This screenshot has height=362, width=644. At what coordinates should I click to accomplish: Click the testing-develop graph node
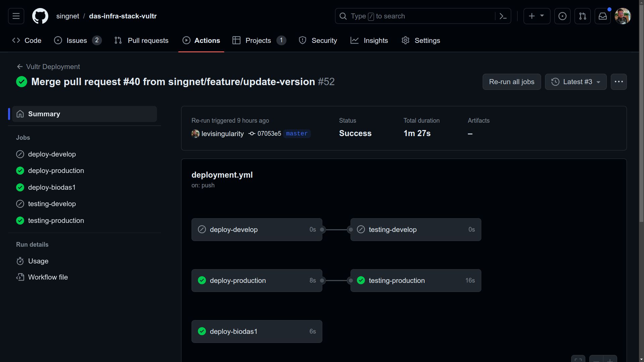pos(416,230)
